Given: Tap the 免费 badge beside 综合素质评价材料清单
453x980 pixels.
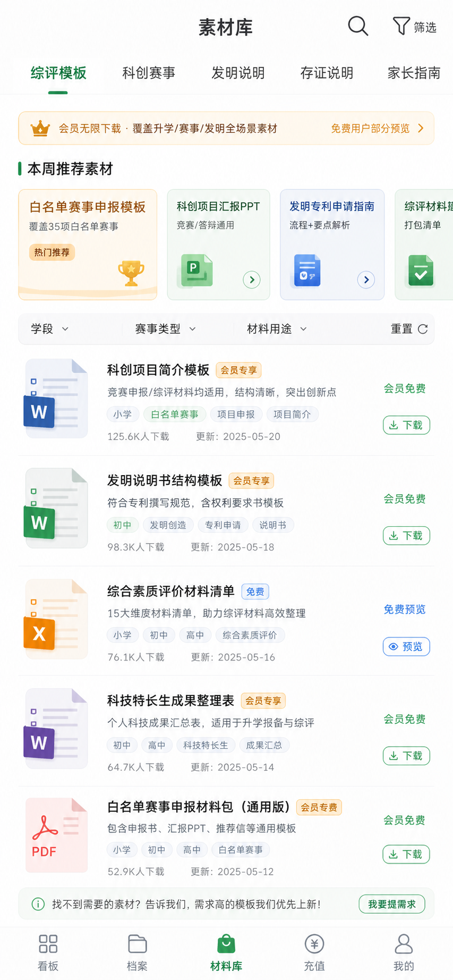Looking at the screenshot, I should click(255, 592).
